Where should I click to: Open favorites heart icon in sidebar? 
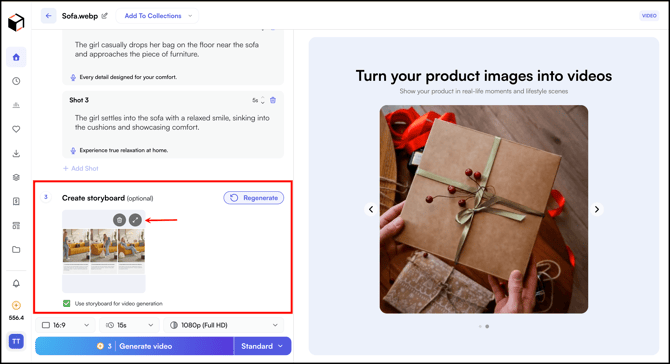pyautogui.click(x=16, y=129)
